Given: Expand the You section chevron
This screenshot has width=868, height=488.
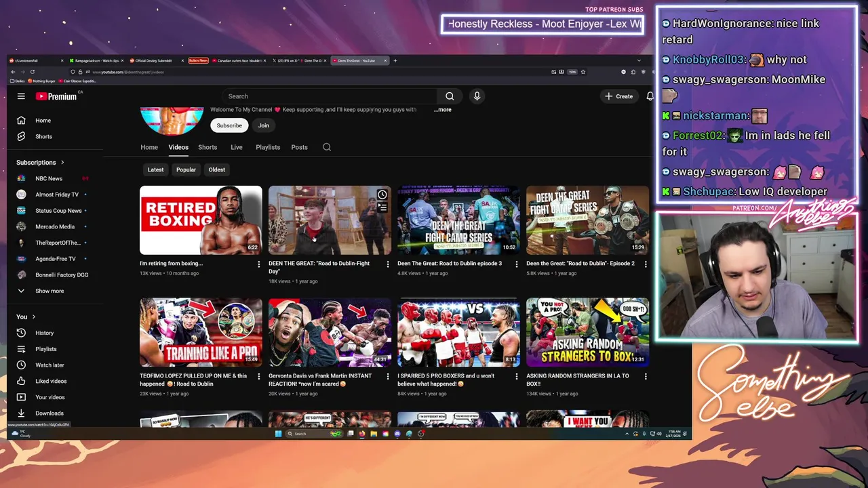Looking at the screenshot, I should [33, 317].
